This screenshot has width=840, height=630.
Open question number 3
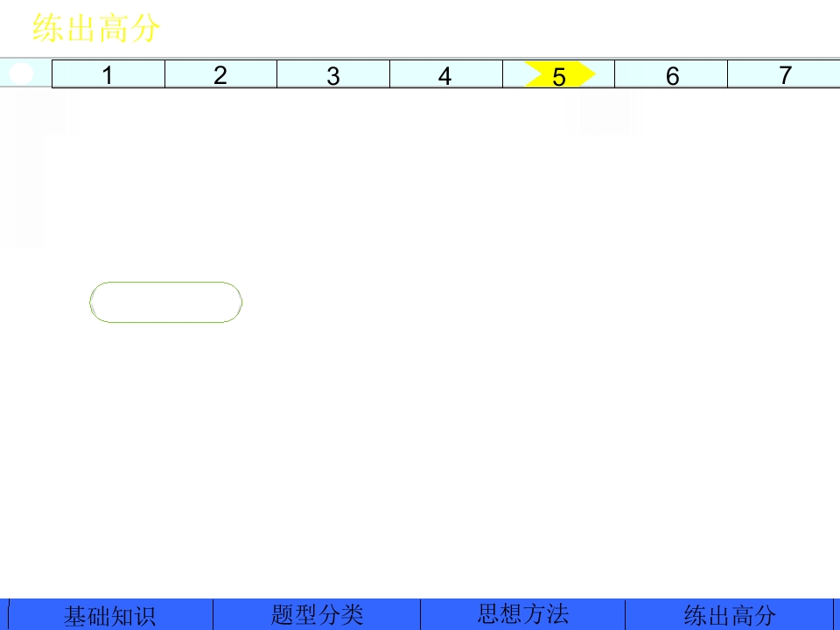[333, 73]
